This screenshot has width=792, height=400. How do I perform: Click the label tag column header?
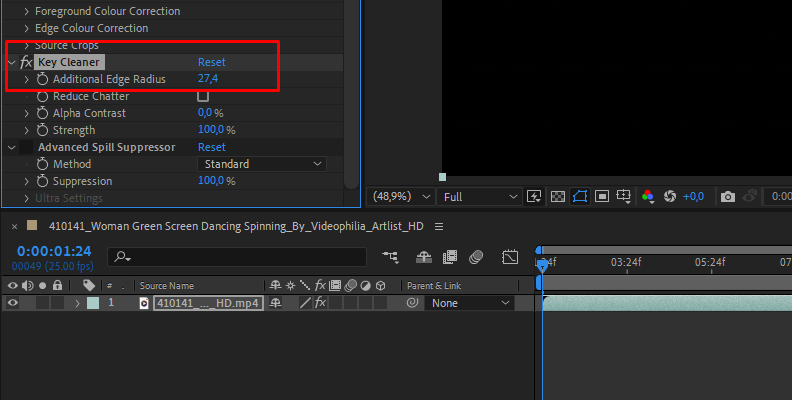coord(89,285)
